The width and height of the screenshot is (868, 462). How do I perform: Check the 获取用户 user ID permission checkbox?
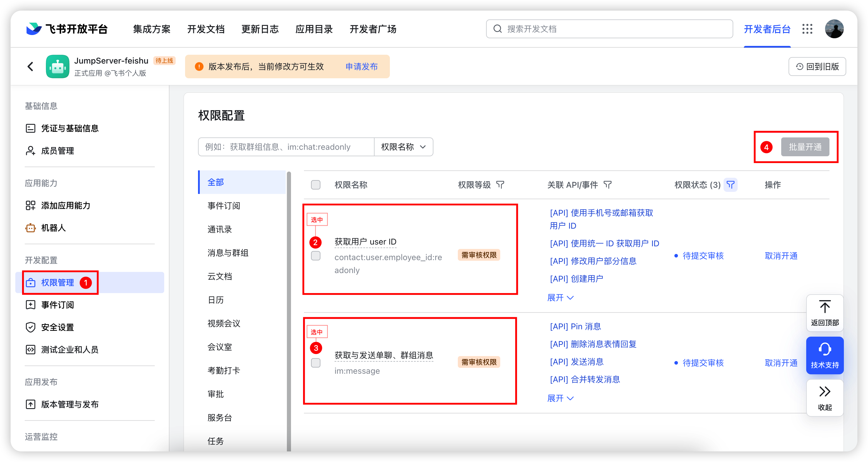(x=316, y=256)
